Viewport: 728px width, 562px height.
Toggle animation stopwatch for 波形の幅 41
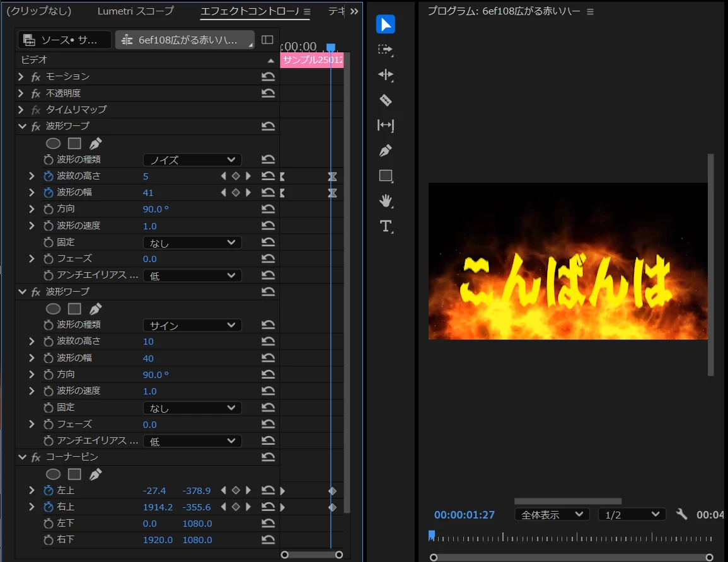tap(49, 192)
